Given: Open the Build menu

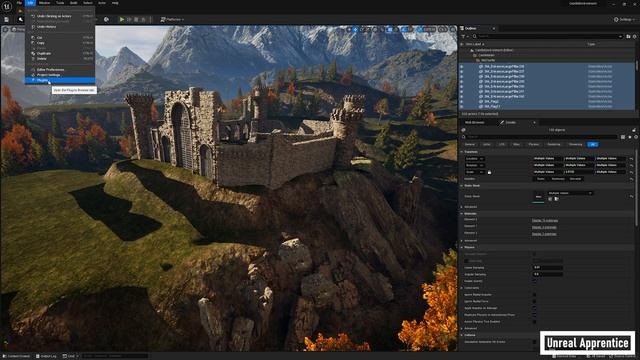Looking at the screenshot, I should (x=73, y=3).
